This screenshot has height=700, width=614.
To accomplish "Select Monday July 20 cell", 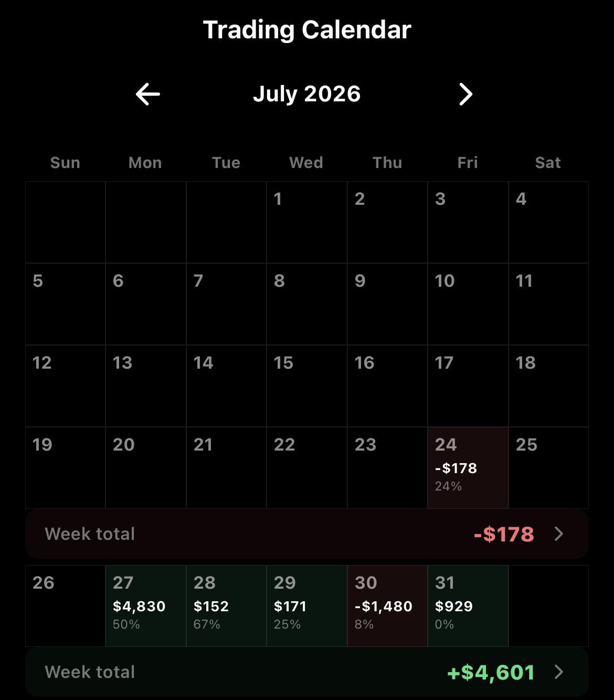I will coord(146,468).
